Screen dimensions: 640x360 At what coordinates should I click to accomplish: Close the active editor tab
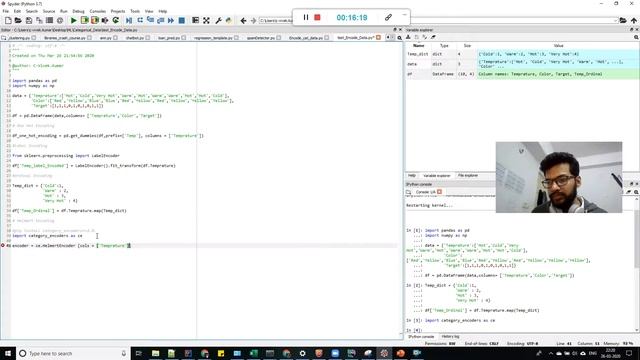[x=378, y=38]
